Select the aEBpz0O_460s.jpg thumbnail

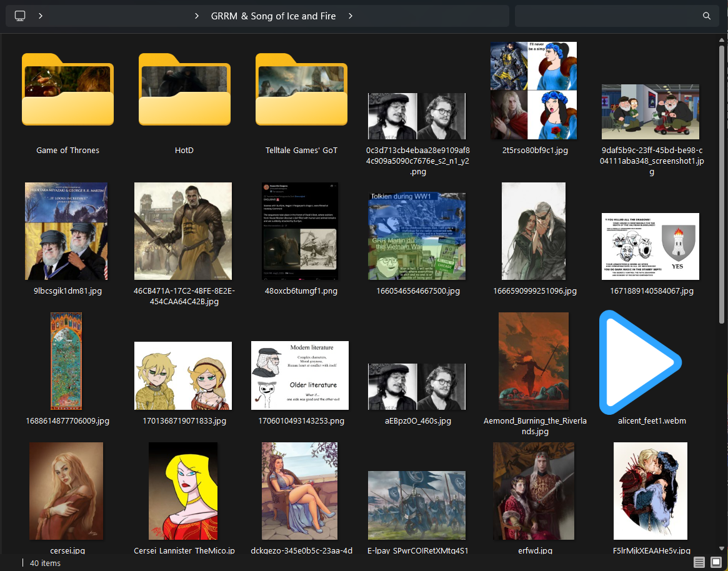point(417,387)
